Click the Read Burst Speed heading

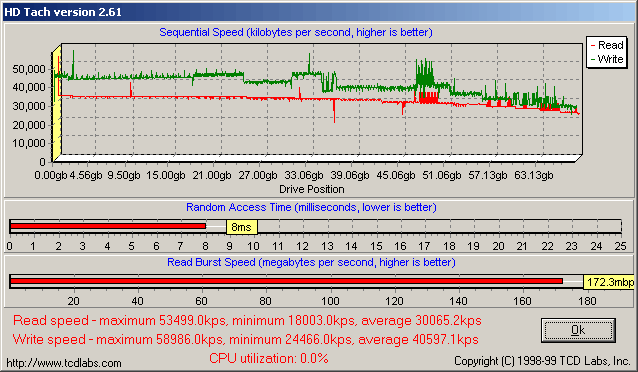pos(311,262)
